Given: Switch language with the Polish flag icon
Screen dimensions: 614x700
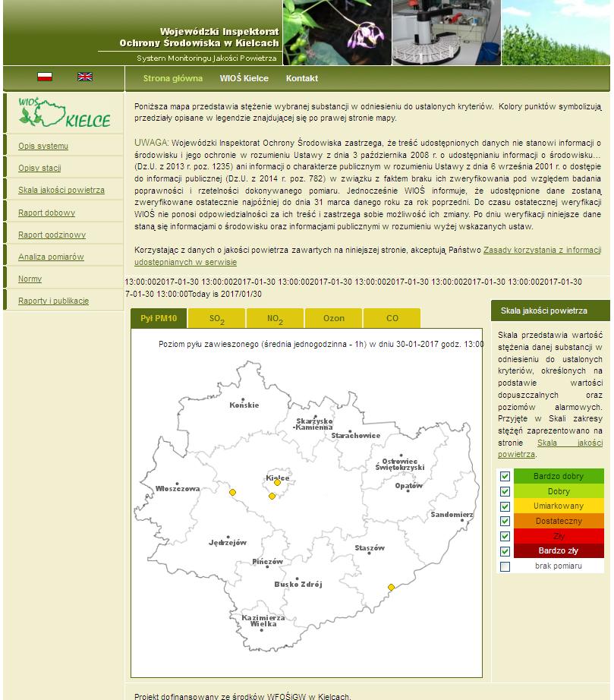Looking at the screenshot, I should click(45, 77).
